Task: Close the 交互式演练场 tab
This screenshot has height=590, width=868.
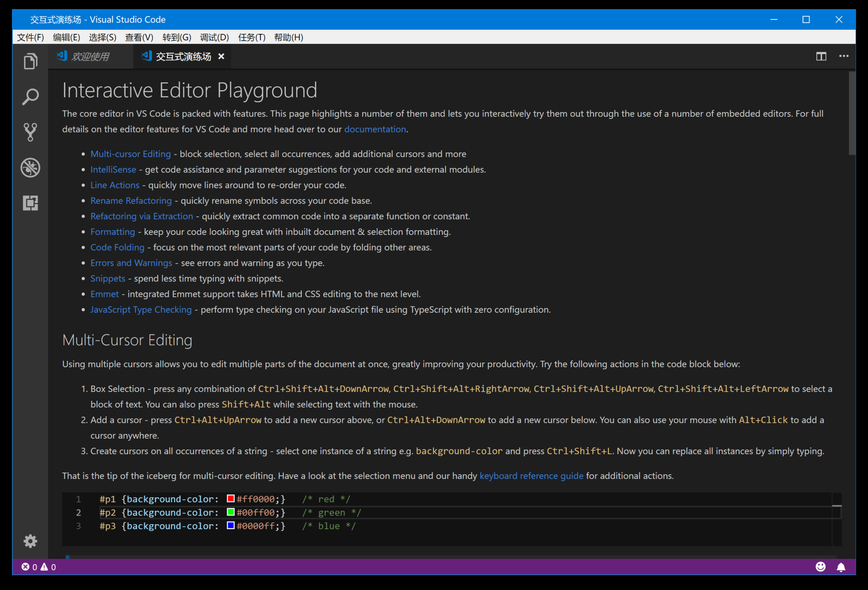Action: (x=221, y=57)
